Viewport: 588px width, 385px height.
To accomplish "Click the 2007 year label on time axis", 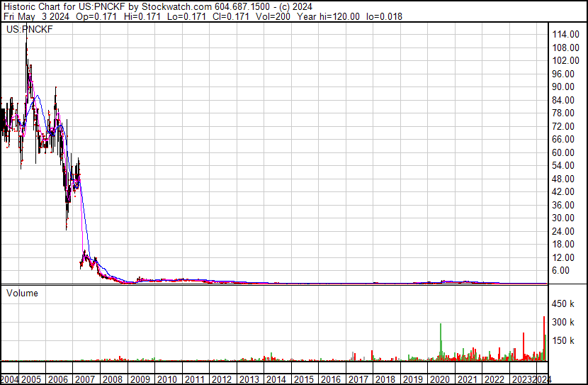I will coord(85,379).
